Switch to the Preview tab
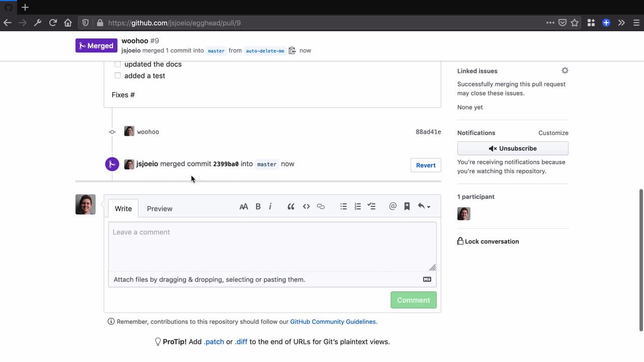 159,208
